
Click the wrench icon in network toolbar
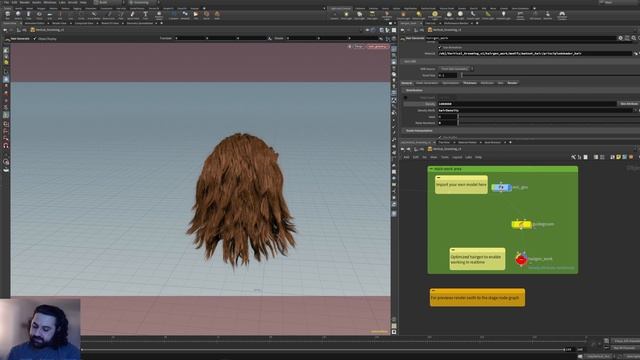573,157
